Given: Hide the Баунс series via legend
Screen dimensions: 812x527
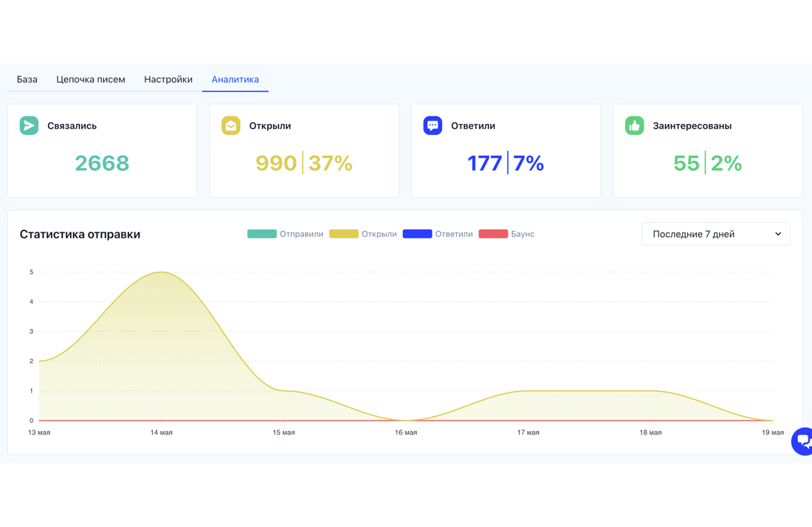Looking at the screenshot, I should pyautogui.click(x=506, y=234).
